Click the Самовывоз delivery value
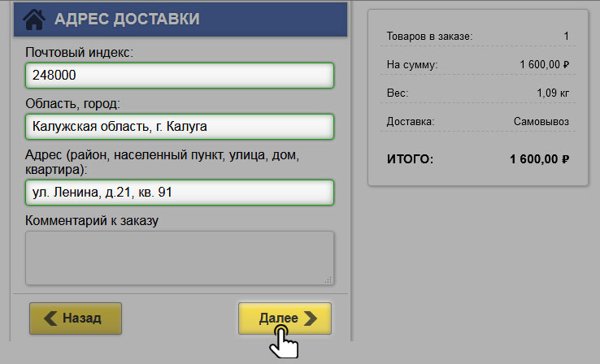Screen dimensions: 600x364 coord(541,122)
